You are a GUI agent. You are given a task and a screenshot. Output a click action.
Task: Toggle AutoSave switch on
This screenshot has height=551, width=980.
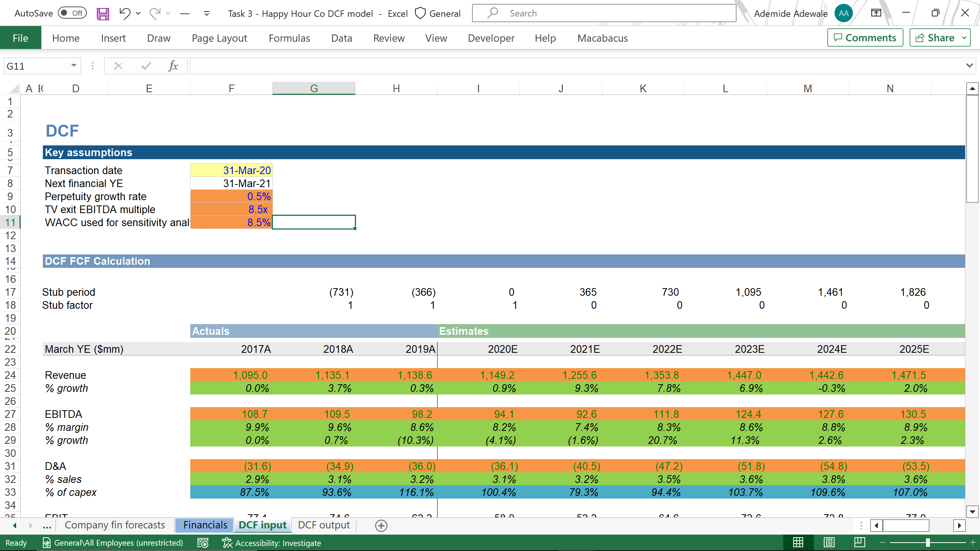pyautogui.click(x=72, y=13)
